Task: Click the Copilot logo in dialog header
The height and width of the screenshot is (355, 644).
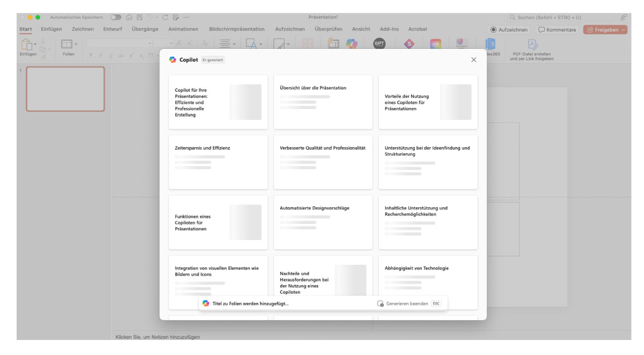Action: (172, 60)
